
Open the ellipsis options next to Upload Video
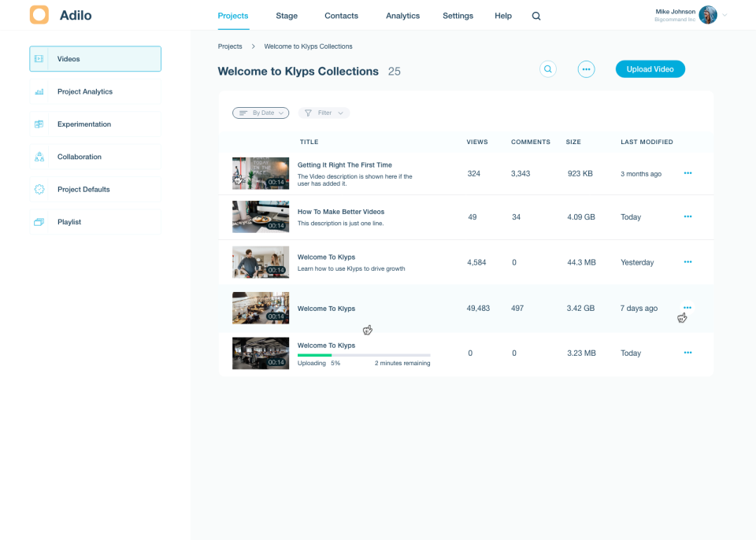point(586,68)
